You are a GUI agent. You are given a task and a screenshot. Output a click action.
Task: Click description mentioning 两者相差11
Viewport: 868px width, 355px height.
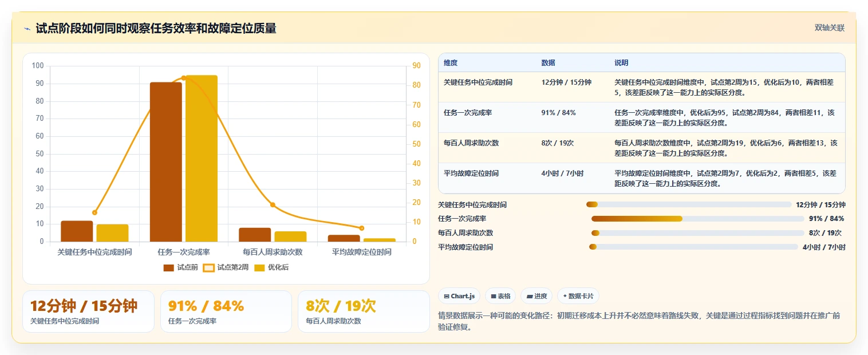725,117
